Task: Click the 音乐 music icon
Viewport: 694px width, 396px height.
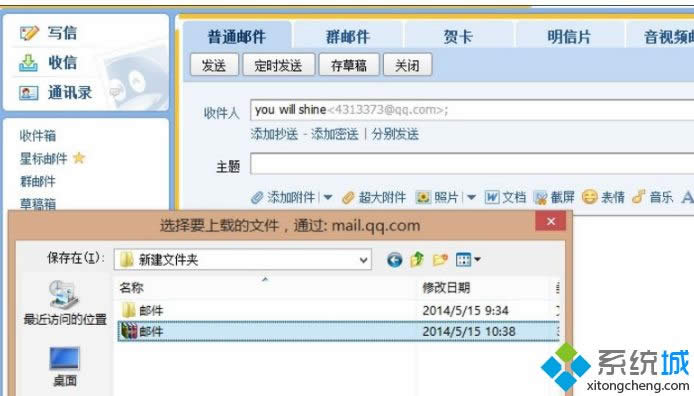Action: coord(638,197)
